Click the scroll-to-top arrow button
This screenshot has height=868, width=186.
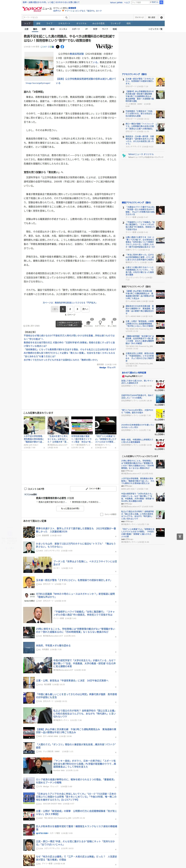180,537
